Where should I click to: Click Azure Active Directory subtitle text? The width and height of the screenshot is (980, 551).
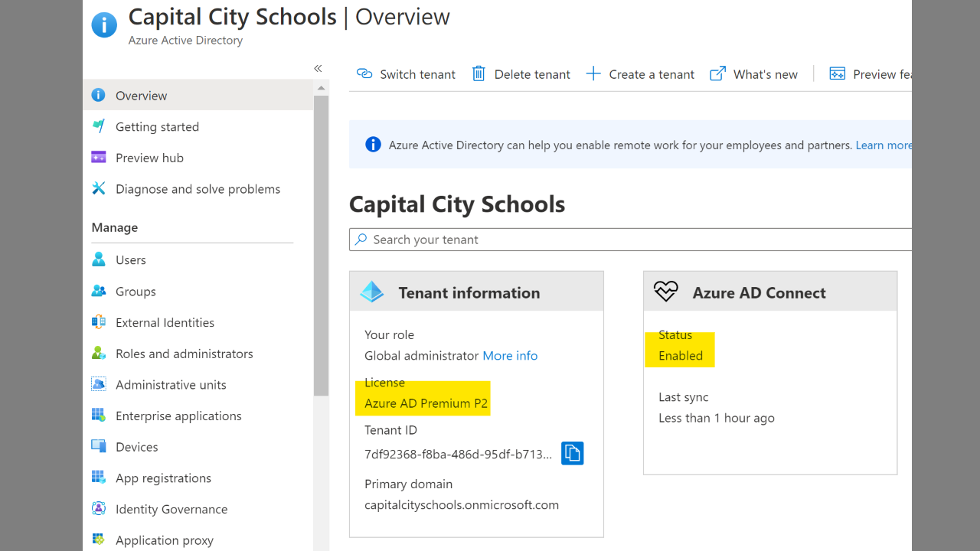pyautogui.click(x=185, y=41)
